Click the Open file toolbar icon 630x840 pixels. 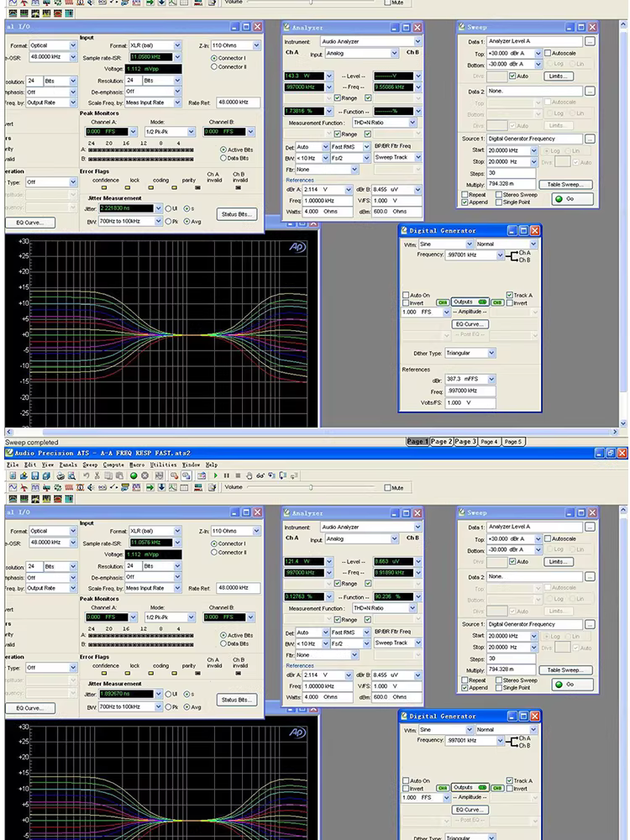click(x=23, y=475)
